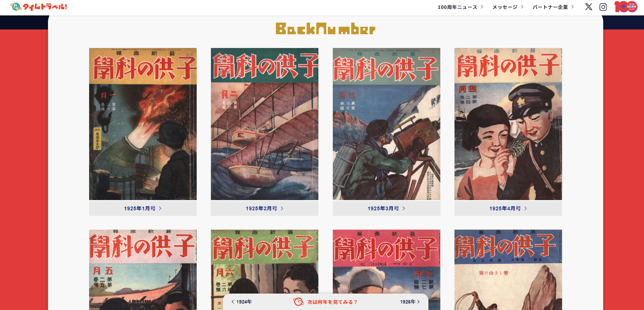644x310 pixels.
Task: Open the 1925年2月号 issue link
Action: (x=265, y=208)
